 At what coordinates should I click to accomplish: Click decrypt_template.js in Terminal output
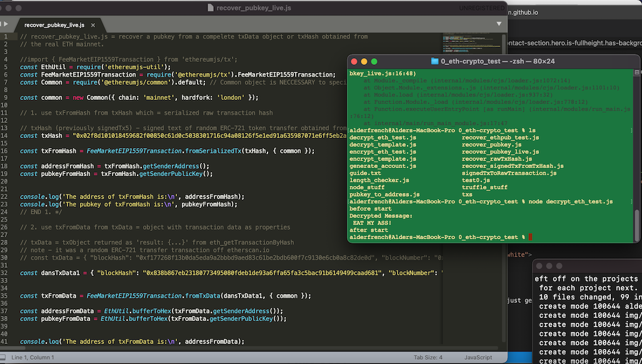pyautogui.click(x=383, y=145)
